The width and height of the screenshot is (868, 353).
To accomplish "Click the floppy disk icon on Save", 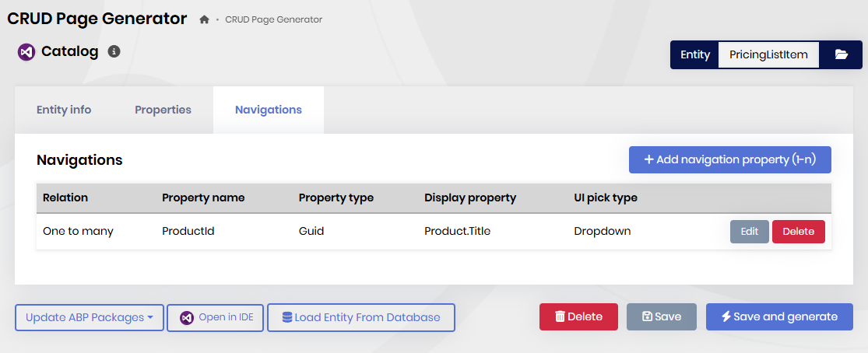I will [647, 316].
